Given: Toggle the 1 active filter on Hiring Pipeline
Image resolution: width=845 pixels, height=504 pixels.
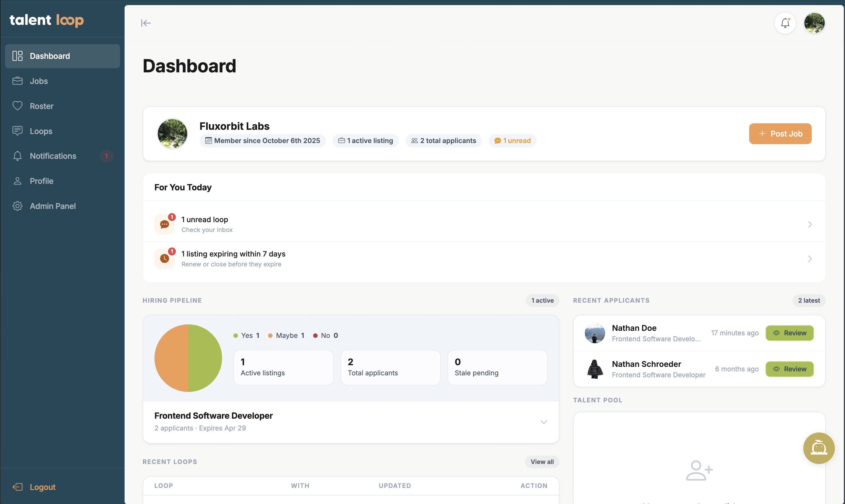Looking at the screenshot, I should tap(542, 300).
